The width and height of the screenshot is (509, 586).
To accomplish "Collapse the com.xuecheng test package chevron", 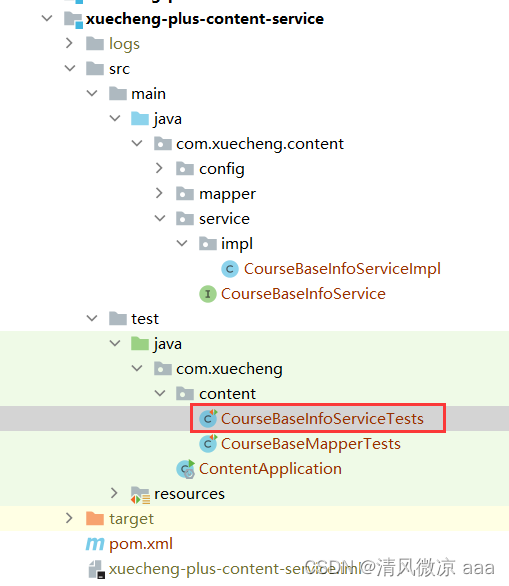I will click(x=137, y=368).
